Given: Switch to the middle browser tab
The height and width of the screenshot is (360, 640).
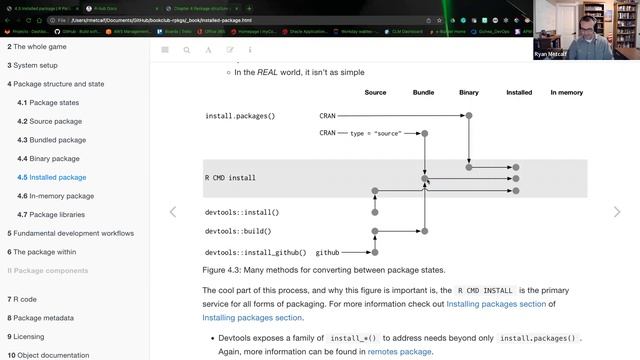Looking at the screenshot, I should coord(121,8).
